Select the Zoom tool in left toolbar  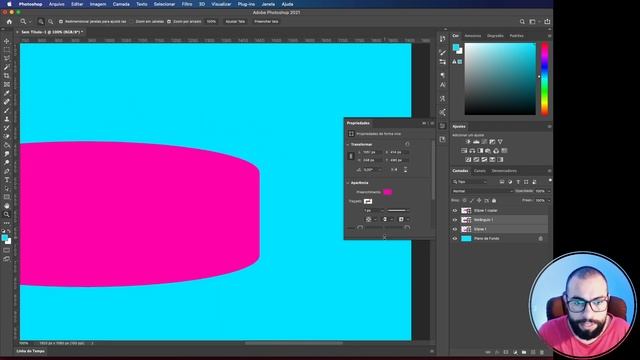[x=7, y=214]
